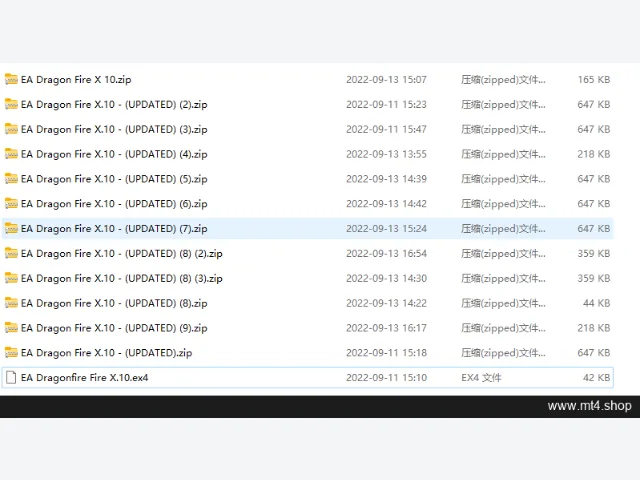
Task: Select EA Dragon Fire X.10 - (UPDATED) (2).zip name
Action: point(114,104)
